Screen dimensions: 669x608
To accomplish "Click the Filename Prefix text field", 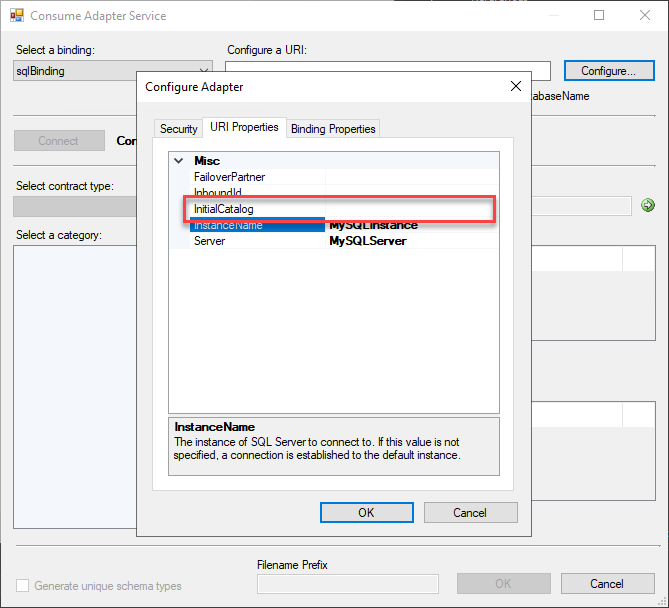I will (347, 584).
